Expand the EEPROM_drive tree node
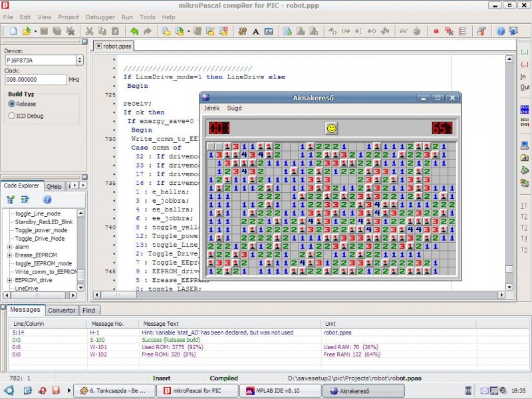The width and height of the screenshot is (532, 399). tap(9, 280)
